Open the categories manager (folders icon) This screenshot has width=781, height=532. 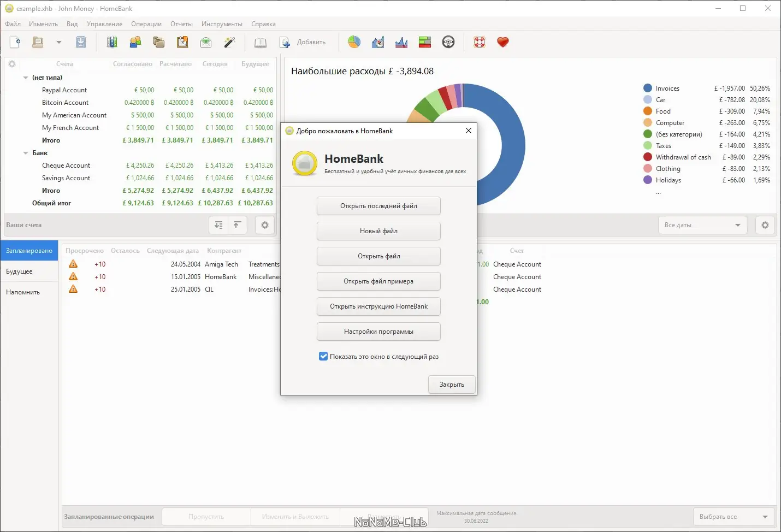point(159,42)
